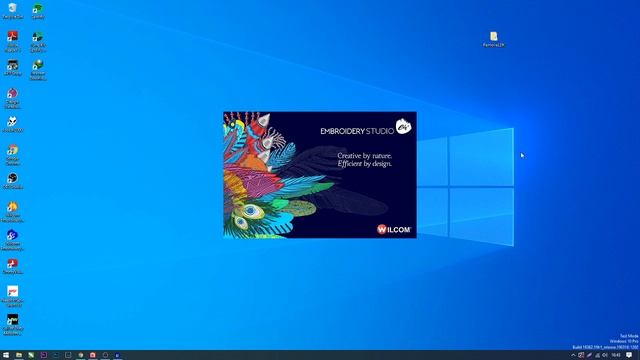Click the Embroidery Studio splash screen

[x=320, y=175]
